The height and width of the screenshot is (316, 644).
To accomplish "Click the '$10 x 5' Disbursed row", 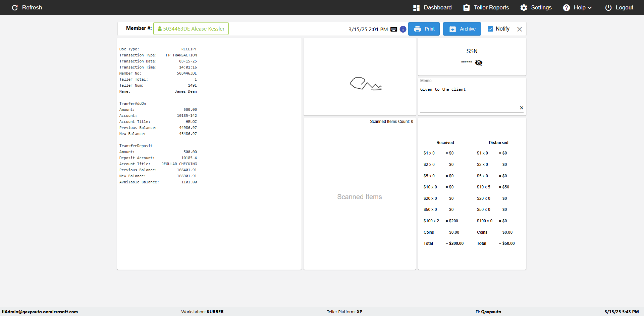I will (493, 187).
